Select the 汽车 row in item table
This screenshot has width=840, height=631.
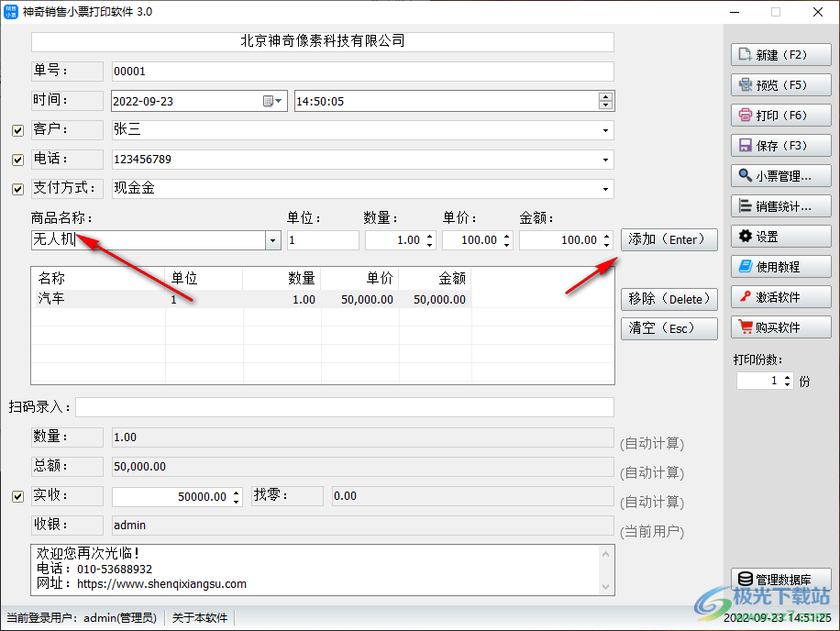click(x=252, y=299)
